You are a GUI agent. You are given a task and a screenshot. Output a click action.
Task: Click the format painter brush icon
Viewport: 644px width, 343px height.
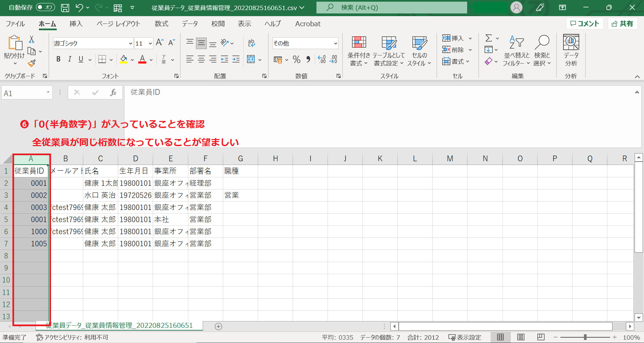pyautogui.click(x=32, y=63)
